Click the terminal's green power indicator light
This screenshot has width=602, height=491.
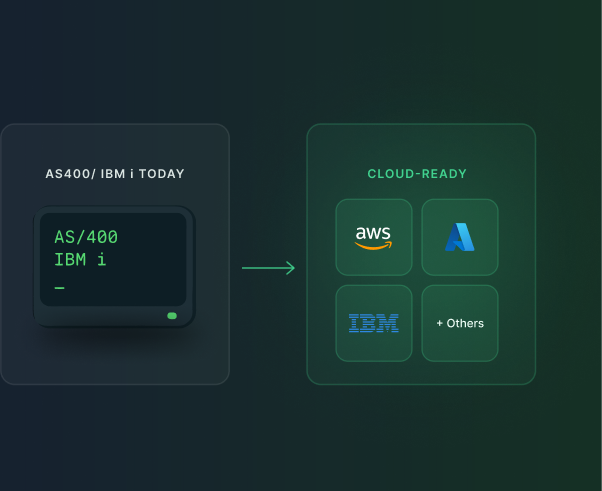(x=172, y=316)
